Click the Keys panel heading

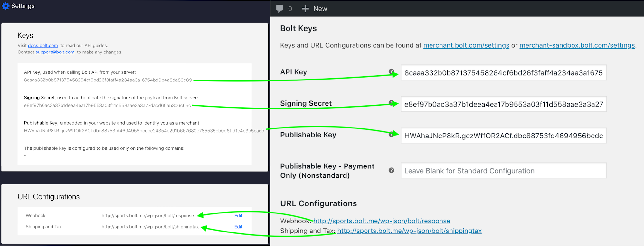[25, 35]
